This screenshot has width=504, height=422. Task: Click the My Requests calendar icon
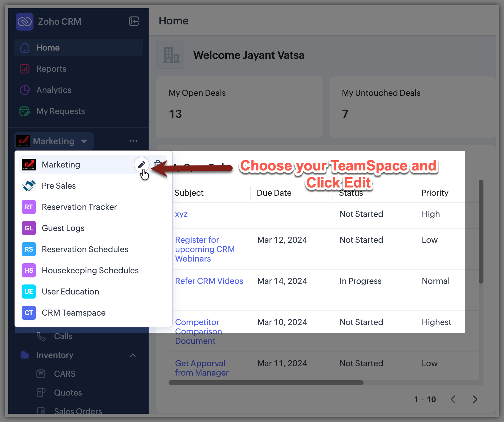pyautogui.click(x=25, y=111)
